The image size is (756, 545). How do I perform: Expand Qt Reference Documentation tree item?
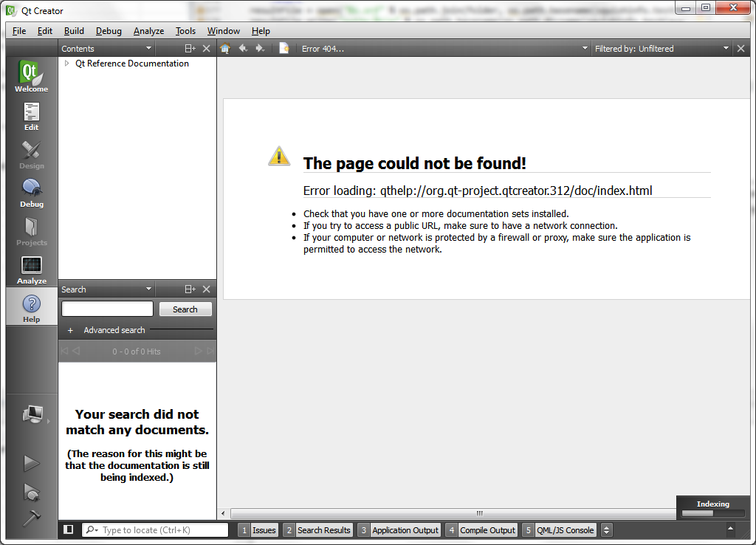[66, 64]
